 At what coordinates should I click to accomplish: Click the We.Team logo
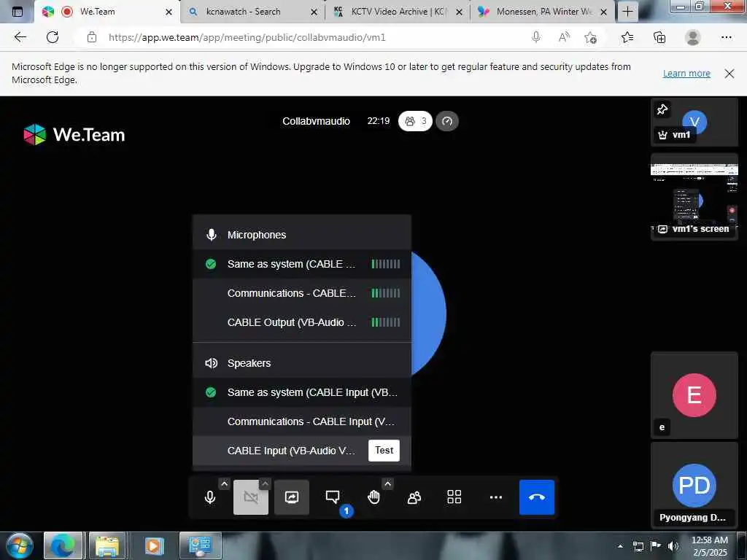(x=74, y=135)
